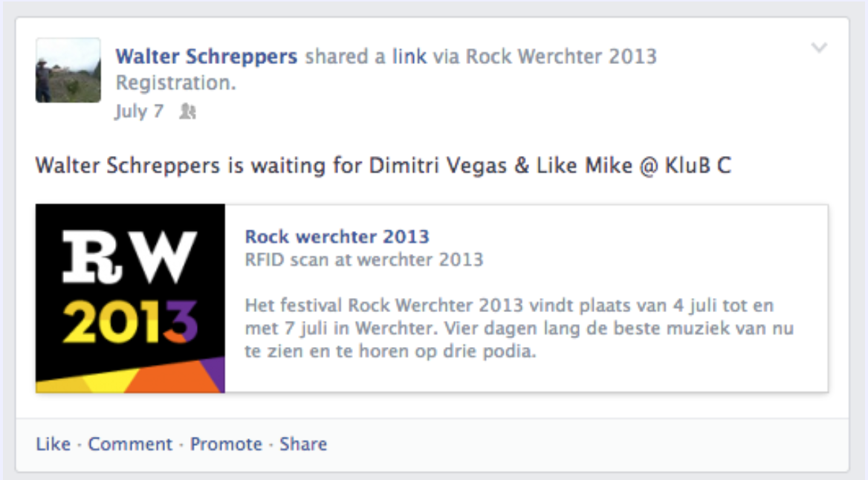Open the post options chevron menu
868x480 pixels.
tap(819, 48)
